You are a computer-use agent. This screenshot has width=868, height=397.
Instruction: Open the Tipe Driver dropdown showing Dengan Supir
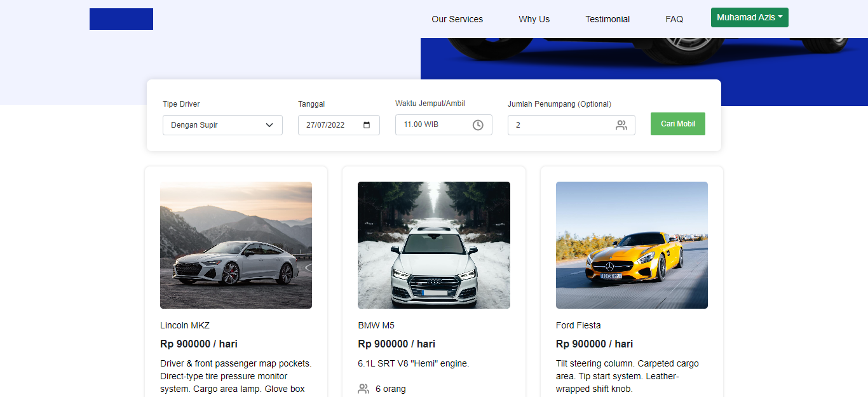pos(222,125)
